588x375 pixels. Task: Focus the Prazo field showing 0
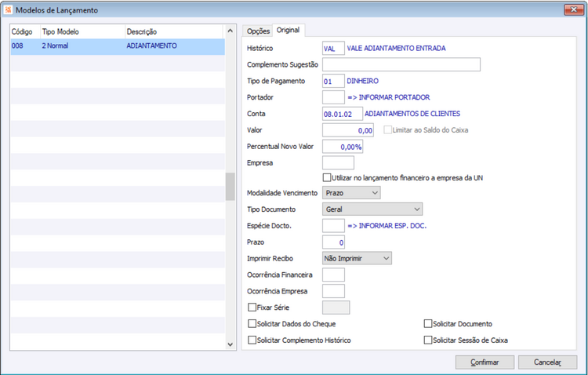click(333, 242)
